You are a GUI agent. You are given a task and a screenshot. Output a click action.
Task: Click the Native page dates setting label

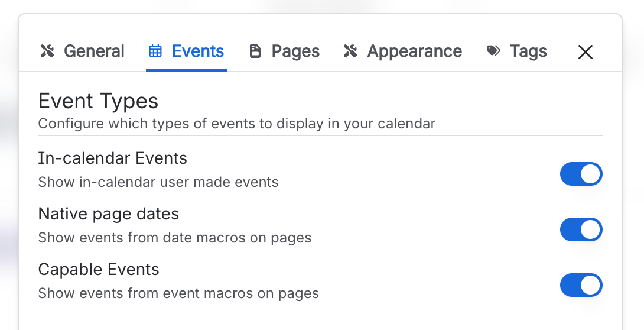tap(108, 213)
